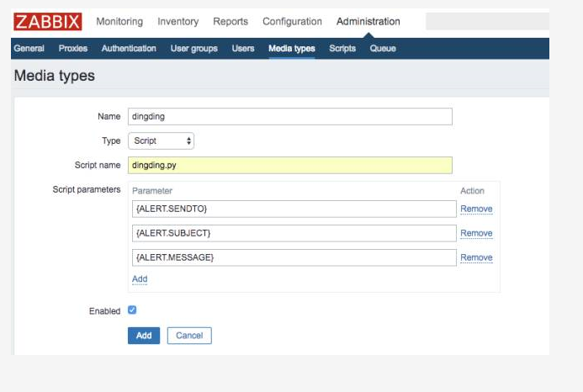The height and width of the screenshot is (392, 583).
Task: Click the Add parameter link
Action: 140,279
